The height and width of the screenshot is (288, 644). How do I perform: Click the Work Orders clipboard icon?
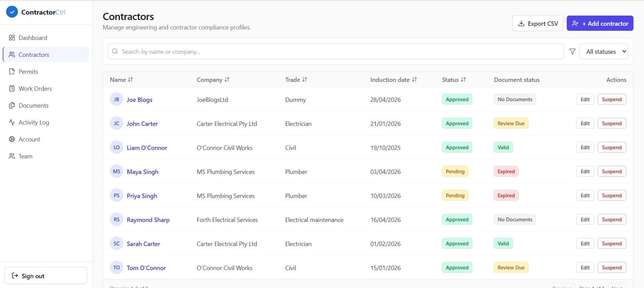(12, 88)
